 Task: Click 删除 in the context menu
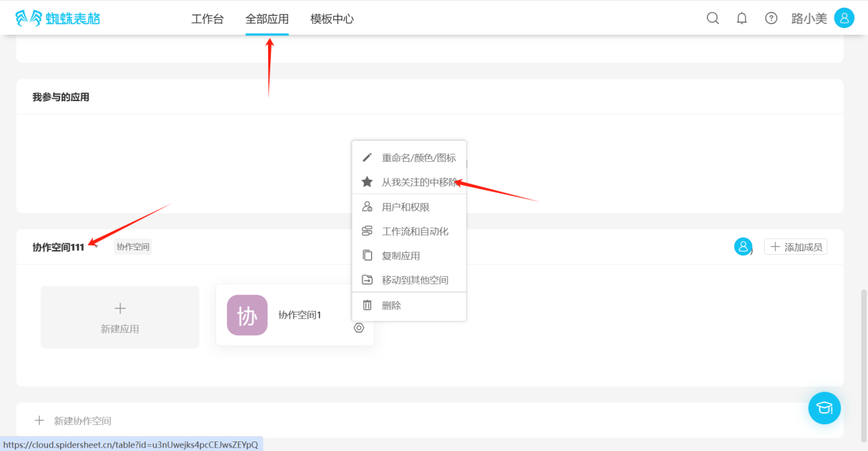coord(391,305)
